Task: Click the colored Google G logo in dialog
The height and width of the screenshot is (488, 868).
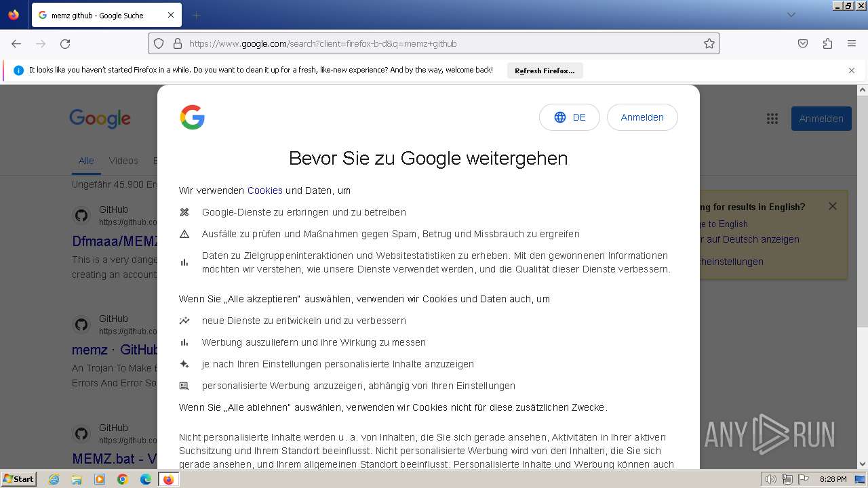Action: click(x=193, y=117)
